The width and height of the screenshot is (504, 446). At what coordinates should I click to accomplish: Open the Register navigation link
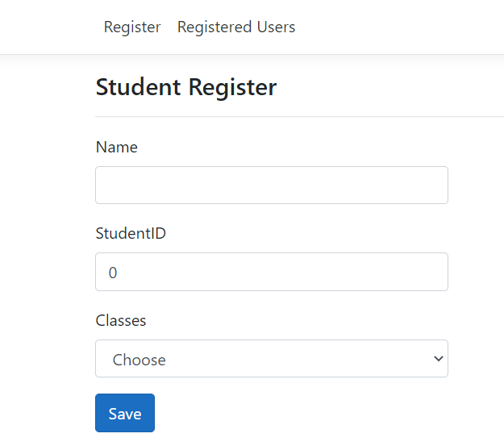pyautogui.click(x=132, y=27)
